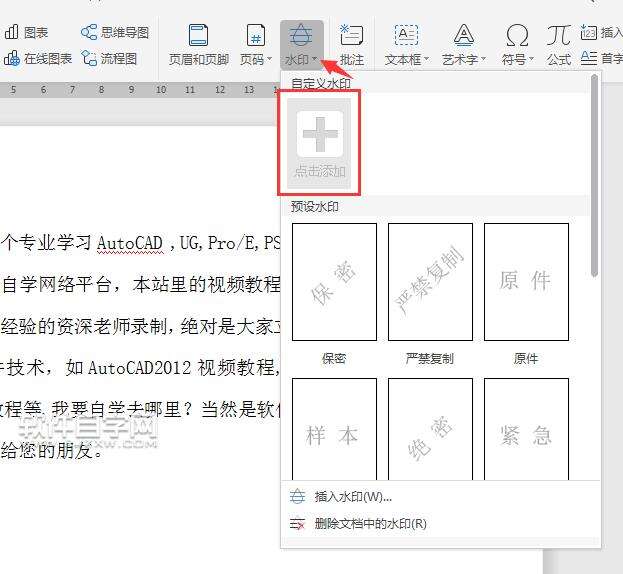
Task: Expand the 文本框 dropdown arrow
Action: pos(426,59)
